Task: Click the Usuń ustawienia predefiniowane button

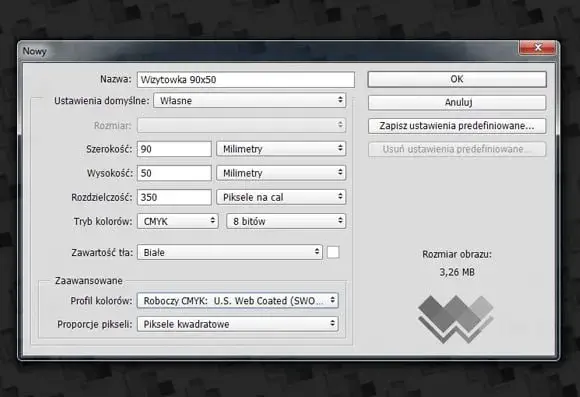Action: pos(457,149)
